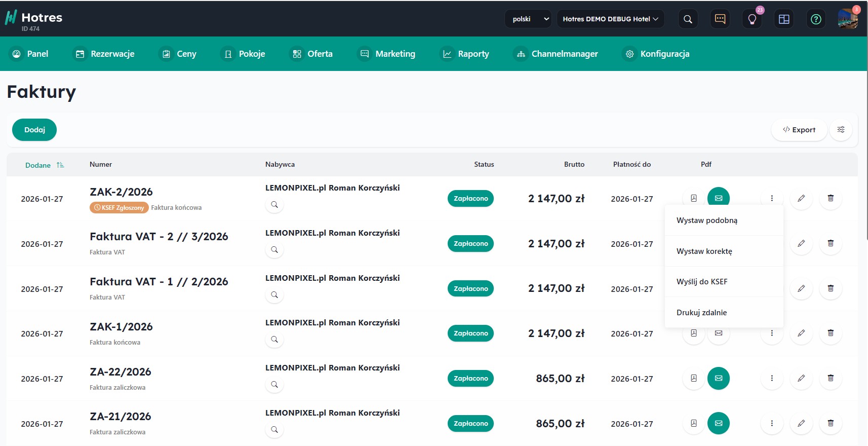Expand the Hotres DEMO DEBUG Hotel selector
Screen dimensions: 868x446
coord(610,19)
